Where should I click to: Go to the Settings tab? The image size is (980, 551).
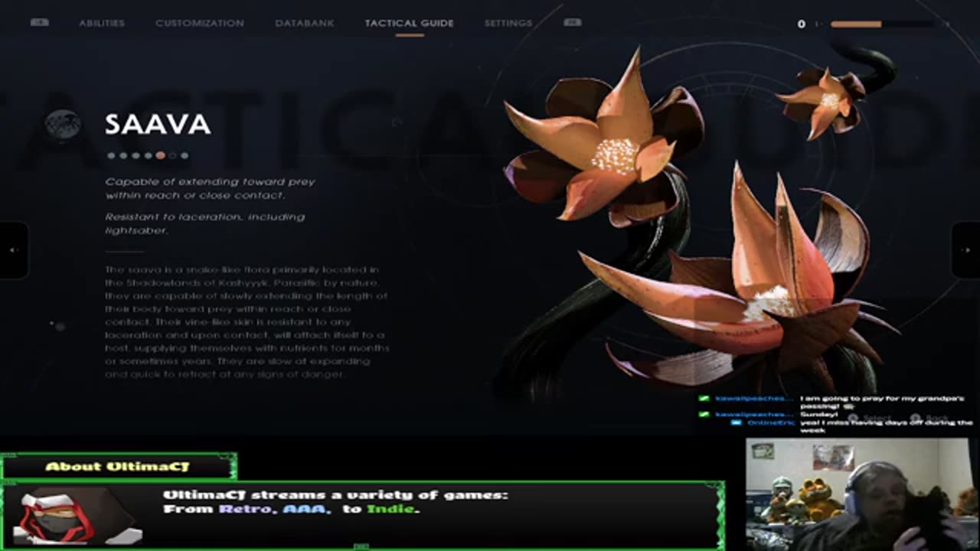point(508,23)
